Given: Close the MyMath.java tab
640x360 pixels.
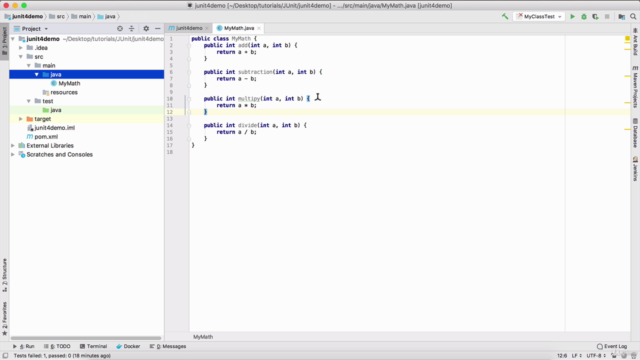Looking at the screenshot, I should [x=259, y=28].
